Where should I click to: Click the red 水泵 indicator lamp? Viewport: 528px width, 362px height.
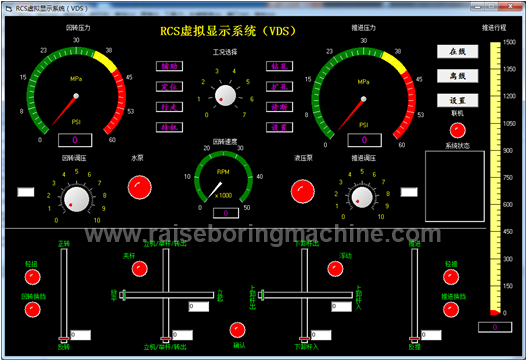[x=139, y=187]
